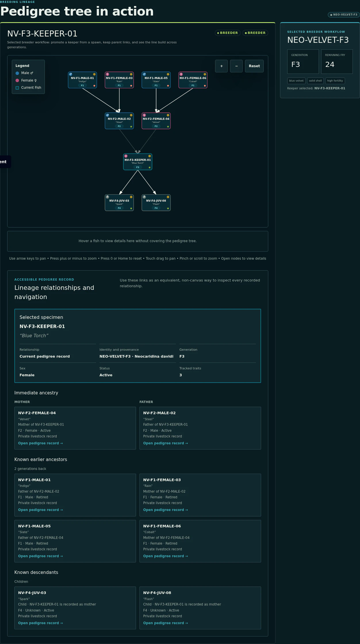
Task: Click the retired status dot on NV-F1-FEMALE-03 node
Action: click(x=131, y=86)
